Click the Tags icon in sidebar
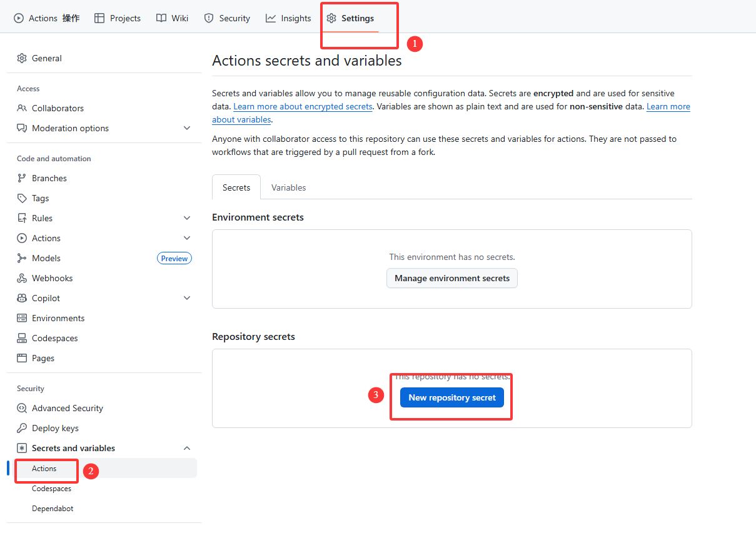The height and width of the screenshot is (533, 756). pos(22,198)
